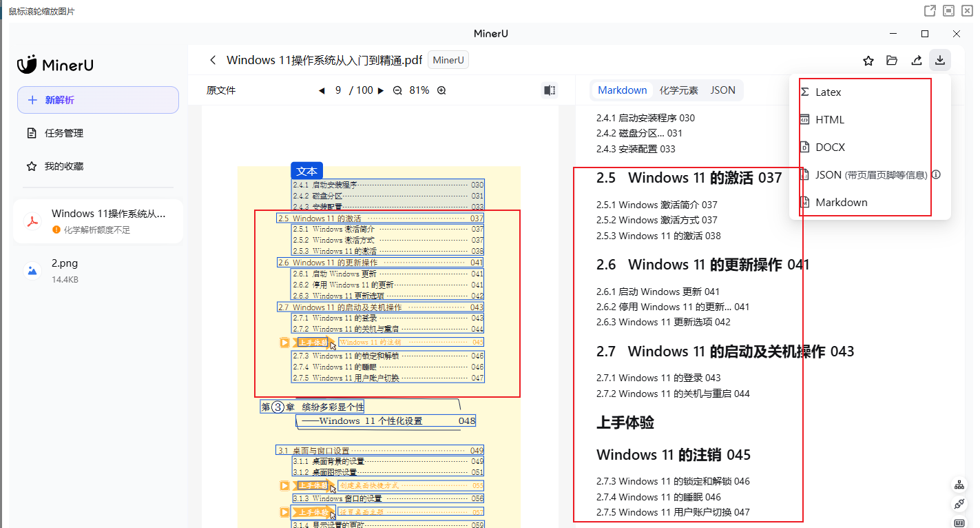Screen dimensions: 980x528
Task: Select the Windows 11操作系统 PDF task
Action: coord(98,221)
